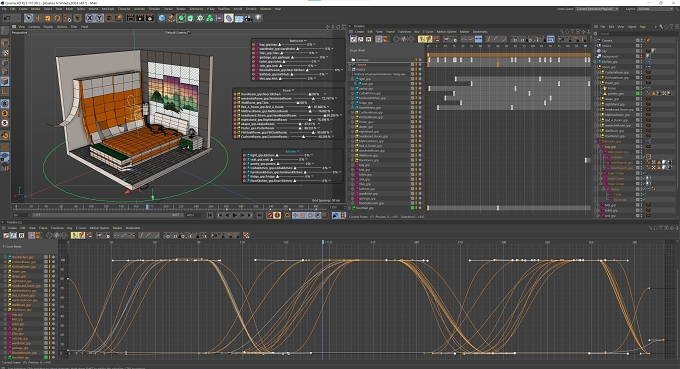Switch lower Timeline to F-Curve mode icon
This screenshot has width=680, height=369.
coord(13,235)
